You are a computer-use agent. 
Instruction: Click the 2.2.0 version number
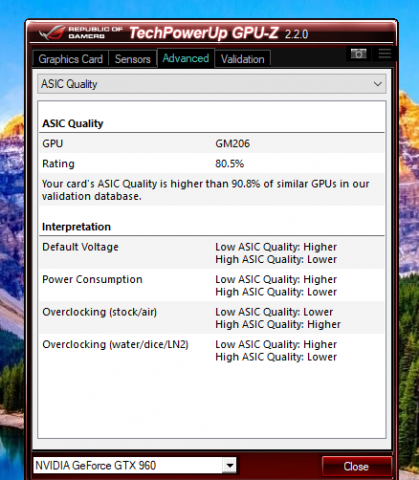pos(296,34)
